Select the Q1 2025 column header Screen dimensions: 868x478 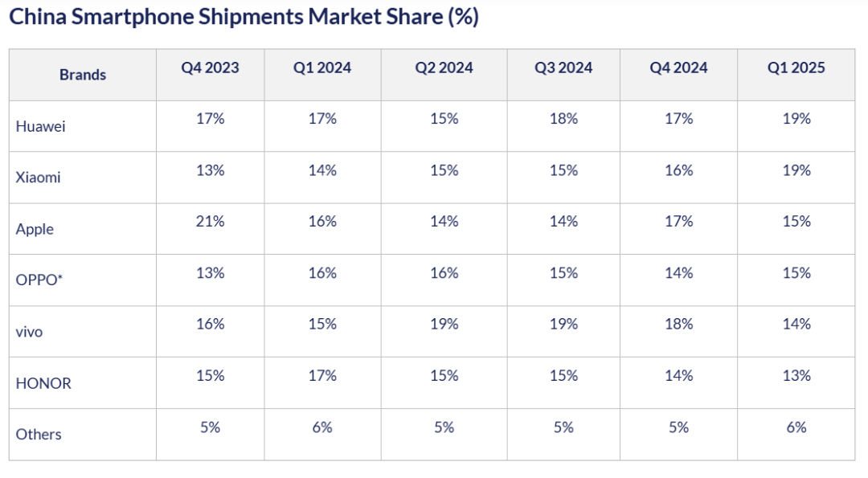pos(796,68)
